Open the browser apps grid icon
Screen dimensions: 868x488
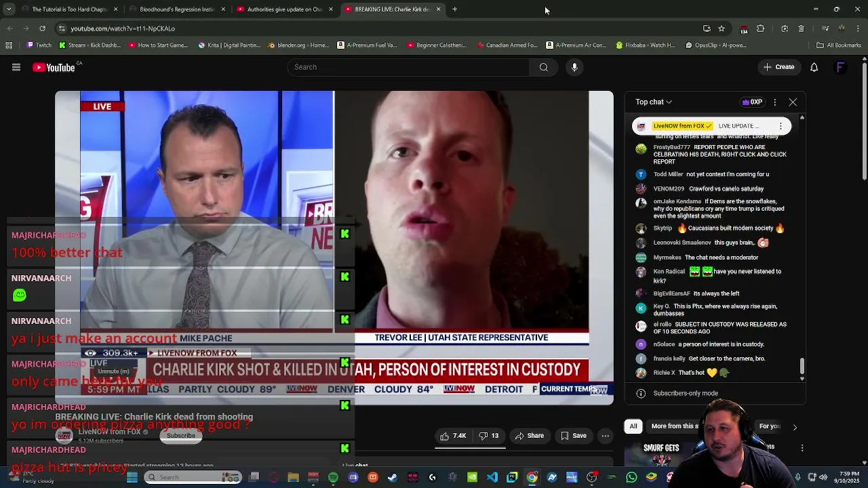coord(9,45)
